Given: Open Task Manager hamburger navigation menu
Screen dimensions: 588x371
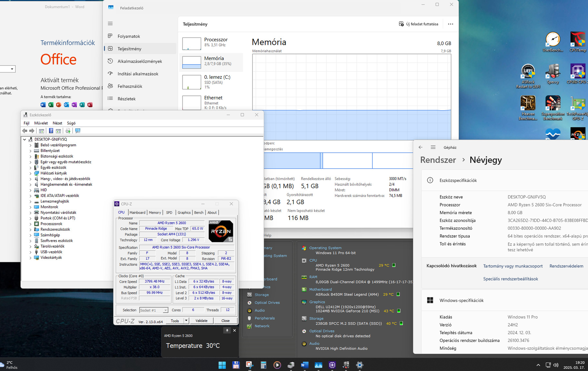Looking at the screenshot, I should coord(110,24).
